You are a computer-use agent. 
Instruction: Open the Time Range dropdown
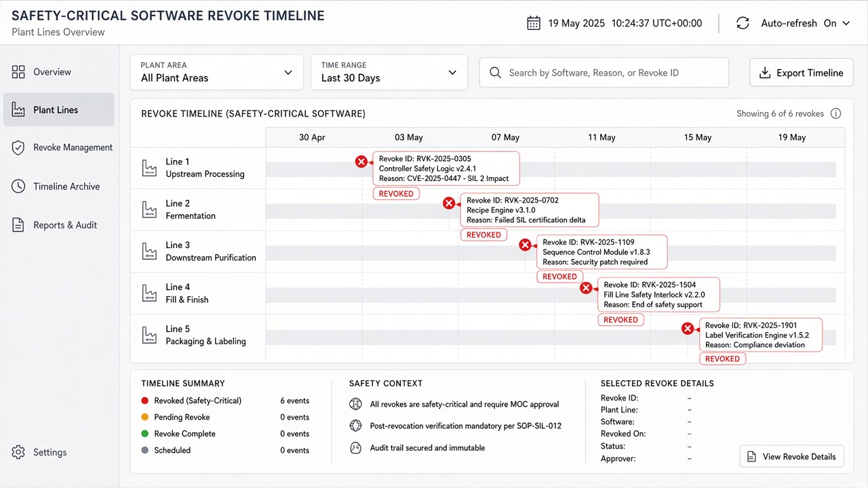coord(389,73)
